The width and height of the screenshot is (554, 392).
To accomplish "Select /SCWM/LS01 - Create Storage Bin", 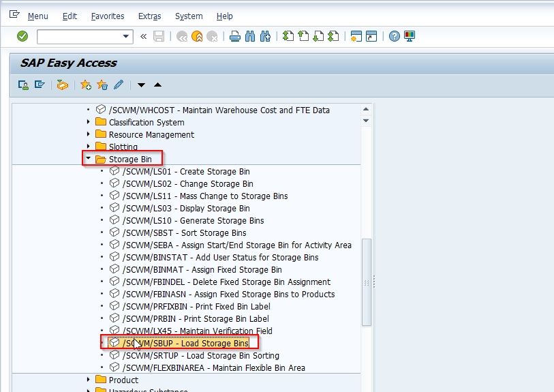I will tap(186, 171).
